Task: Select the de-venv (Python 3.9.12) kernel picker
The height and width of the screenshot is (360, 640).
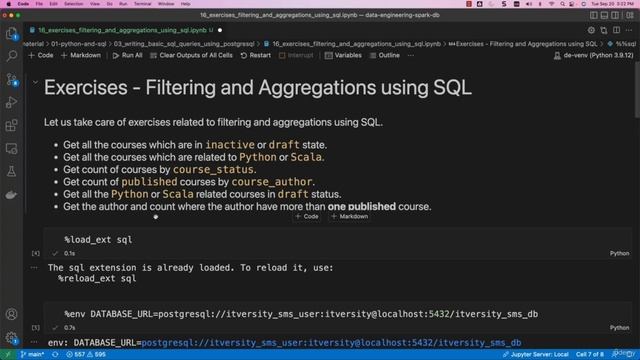Action: (x=593, y=56)
